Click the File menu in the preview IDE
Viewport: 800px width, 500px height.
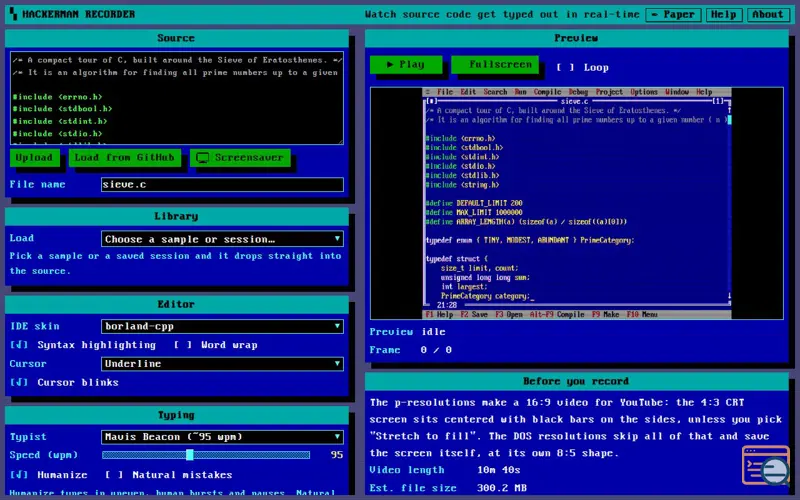pos(444,92)
